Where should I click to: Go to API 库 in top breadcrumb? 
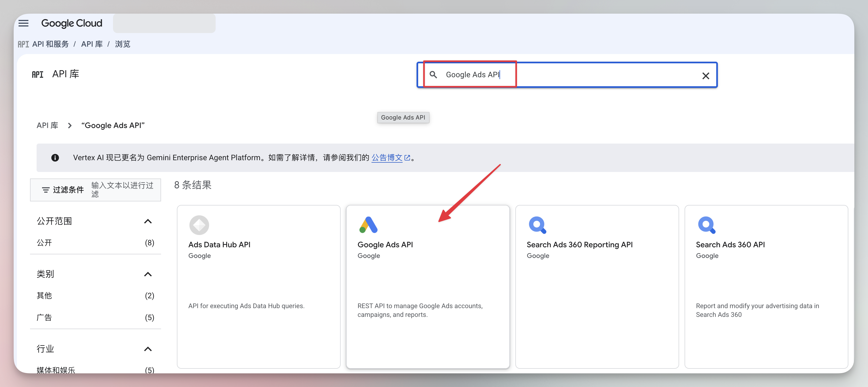point(92,44)
